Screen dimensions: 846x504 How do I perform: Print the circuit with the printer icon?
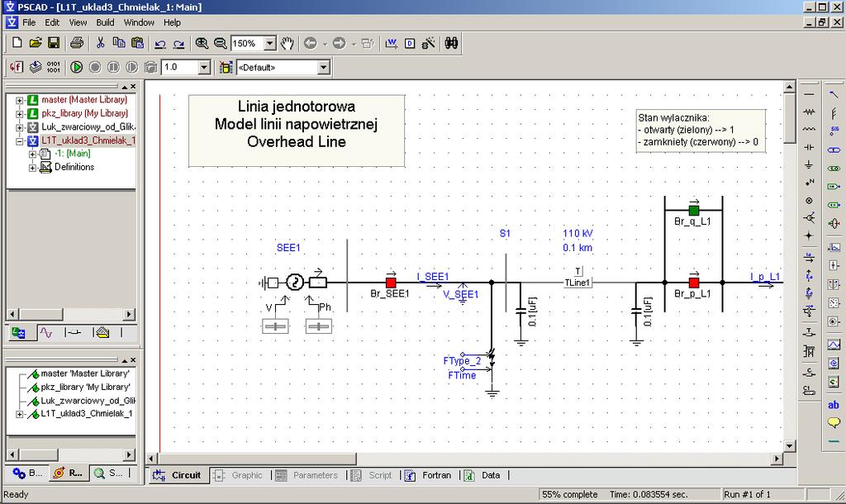77,43
